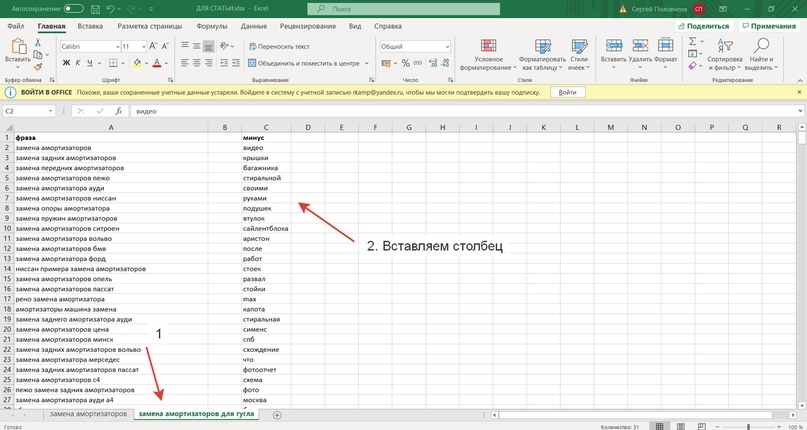
Task: Toggle bold (Ж) formatting
Action: point(66,63)
